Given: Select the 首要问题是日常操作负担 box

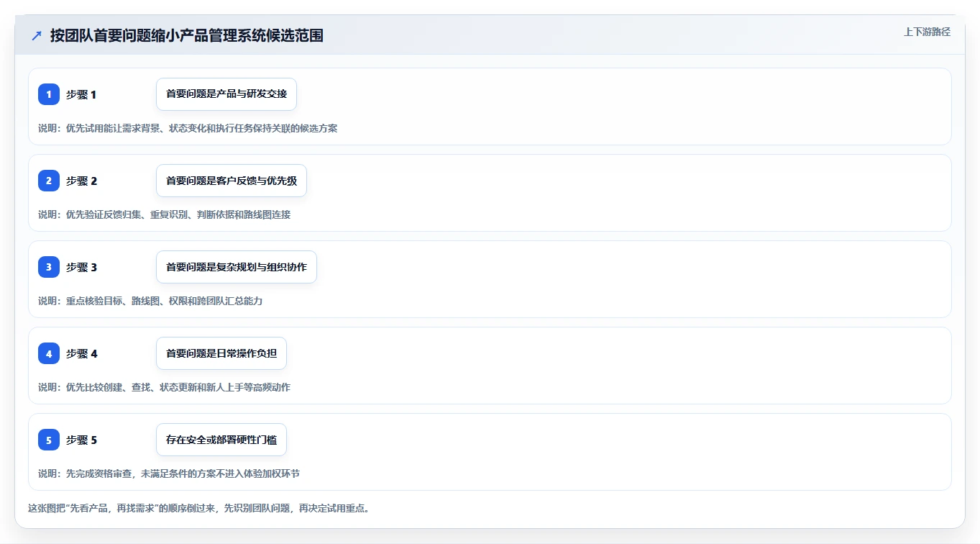Looking at the screenshot, I should (x=221, y=353).
